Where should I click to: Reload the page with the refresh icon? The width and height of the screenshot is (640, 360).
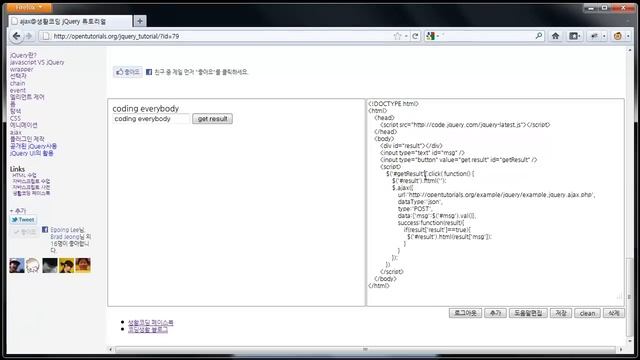point(416,36)
